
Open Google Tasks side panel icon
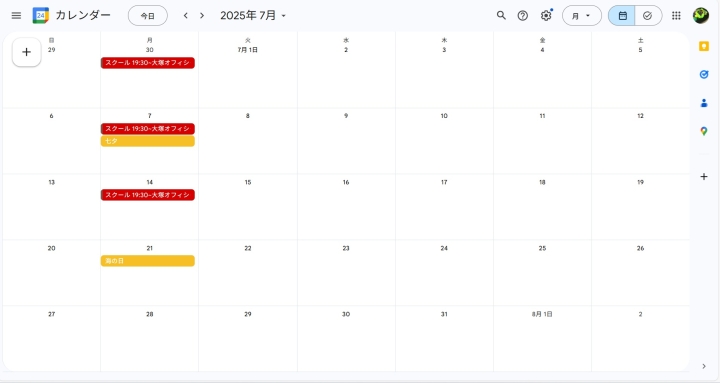tap(703, 74)
